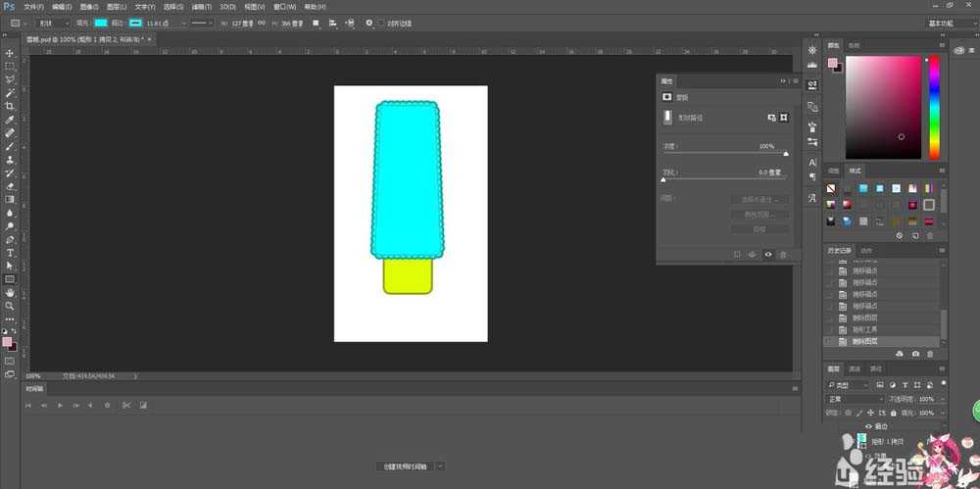980x489 pixels.
Task: Open the 图像 (Image) menu
Action: click(89, 6)
